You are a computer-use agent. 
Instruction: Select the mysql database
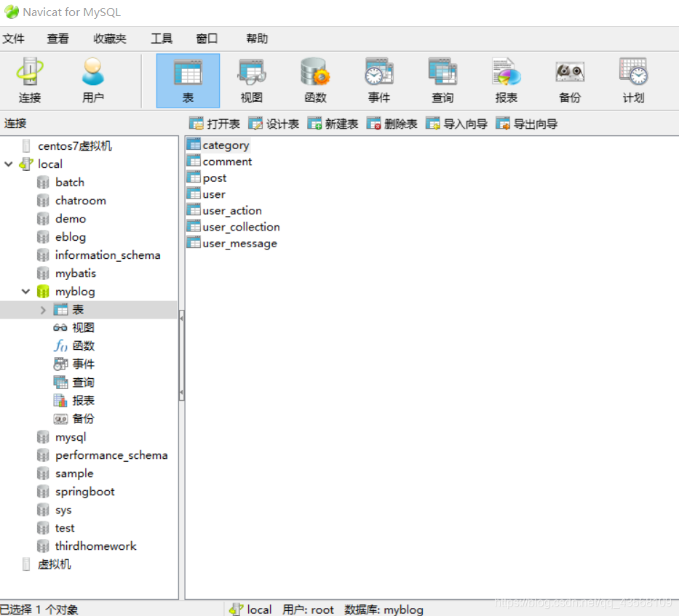coord(71,437)
